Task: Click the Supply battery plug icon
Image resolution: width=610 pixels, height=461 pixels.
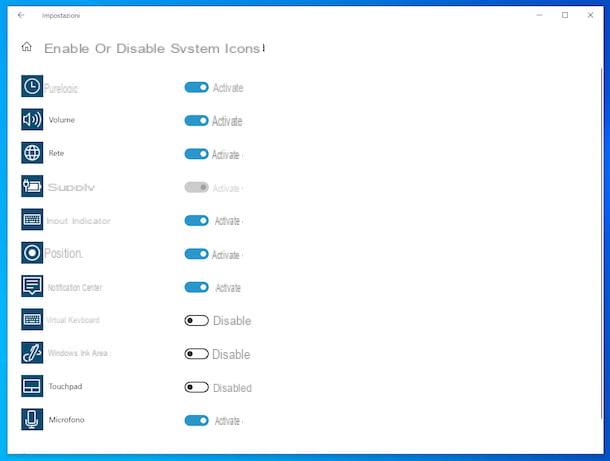Action: pyautogui.click(x=32, y=186)
